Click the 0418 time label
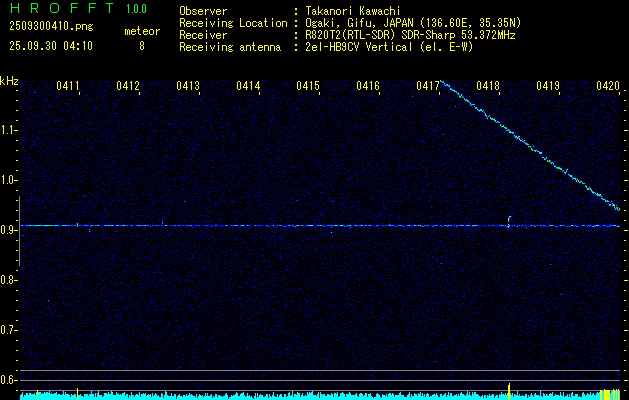 488,87
